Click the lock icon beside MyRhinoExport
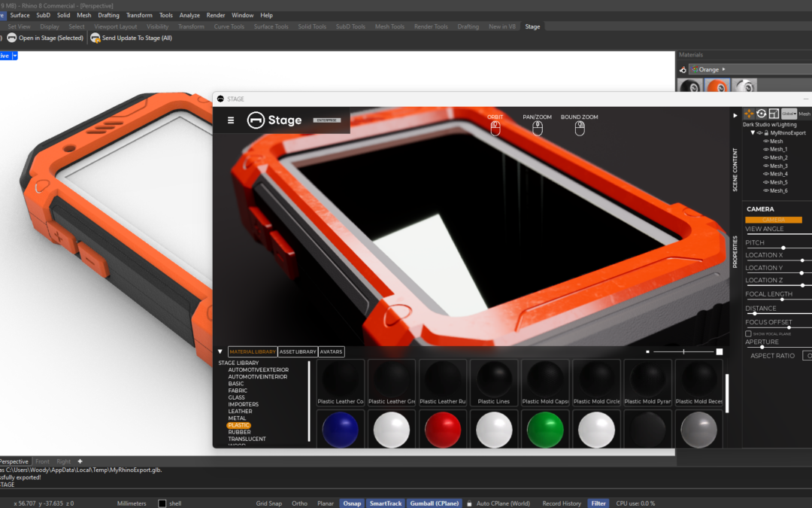This screenshot has width=812, height=508. [766, 132]
